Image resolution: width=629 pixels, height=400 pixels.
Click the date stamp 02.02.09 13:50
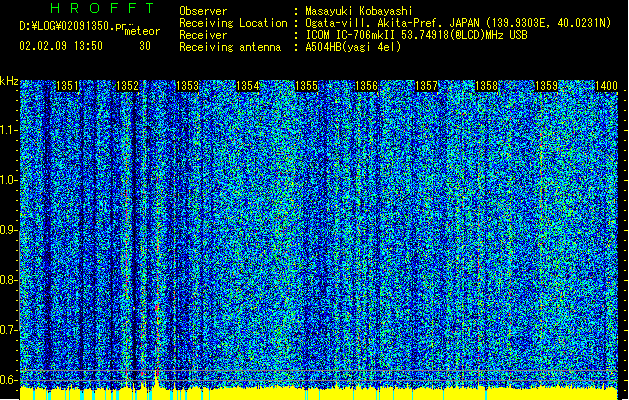click(61, 46)
